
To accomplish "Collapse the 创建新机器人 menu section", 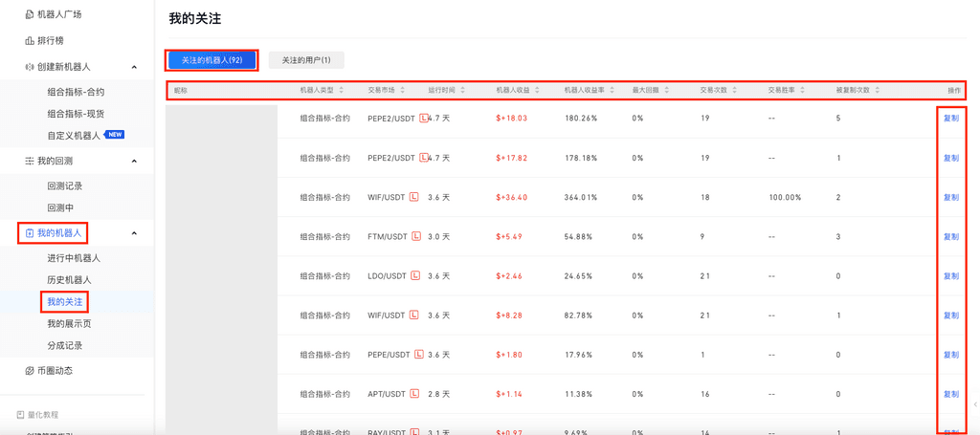I will [134, 67].
